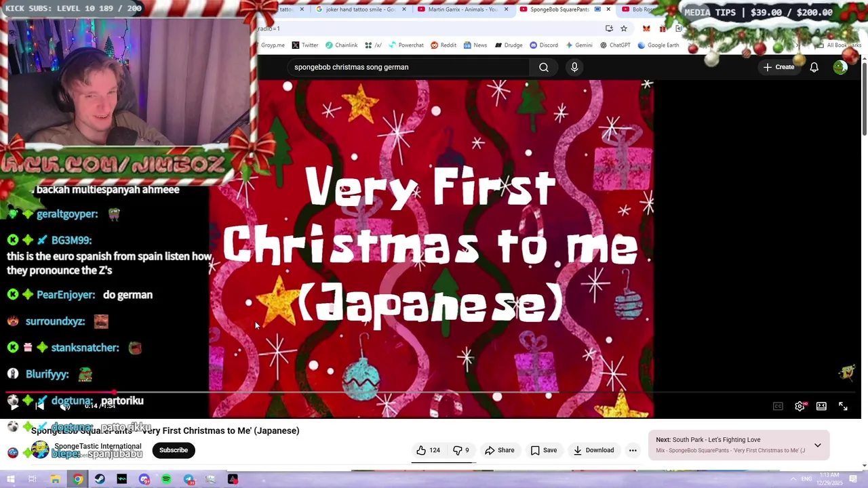The image size is (868, 488).
Task: Save the video to a playlist
Action: (544, 450)
